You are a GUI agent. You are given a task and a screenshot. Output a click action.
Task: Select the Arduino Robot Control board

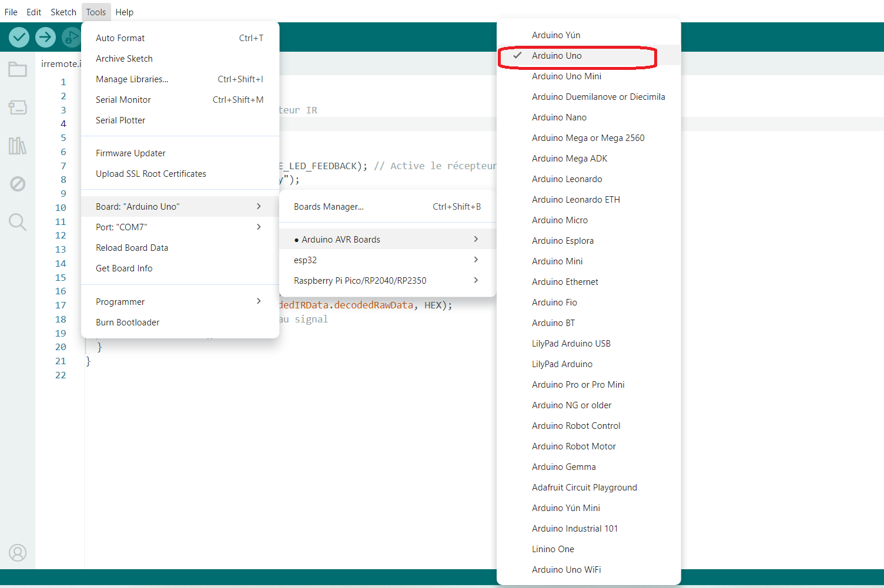click(x=589, y=426)
